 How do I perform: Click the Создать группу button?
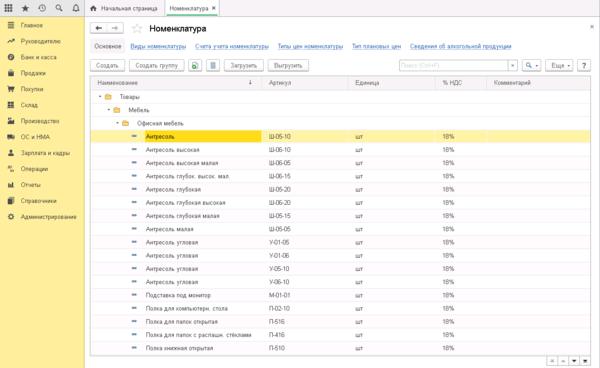157,65
